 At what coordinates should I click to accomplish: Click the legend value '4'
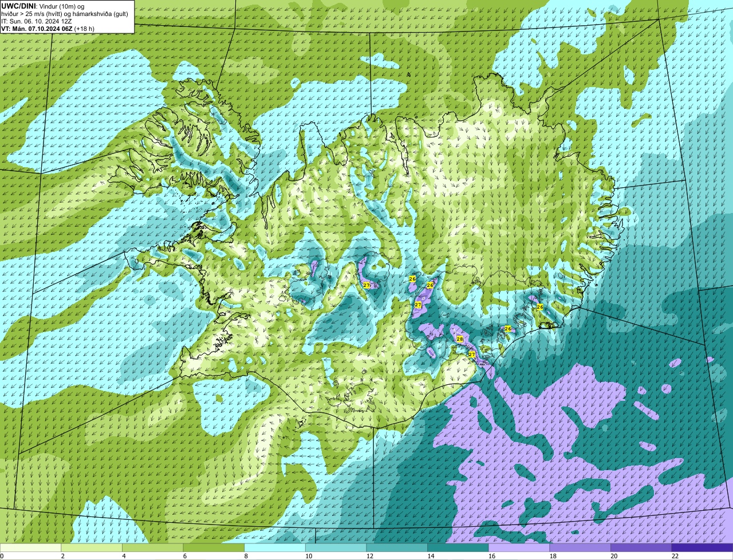tap(124, 556)
